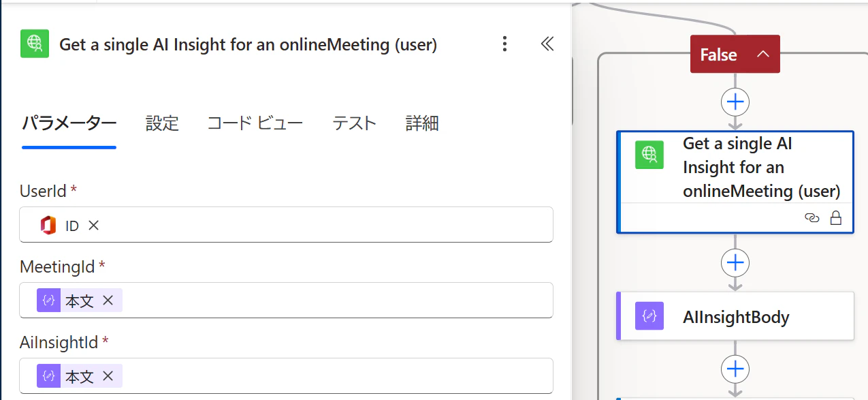Collapse the action panel with double chevron
This screenshot has width=868, height=400.
tap(547, 44)
